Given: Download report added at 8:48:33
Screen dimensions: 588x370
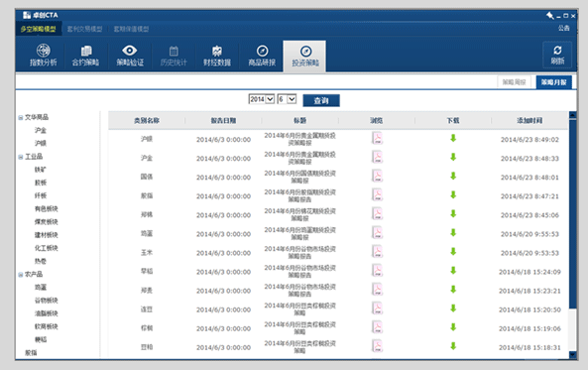Looking at the screenshot, I should coord(453,157).
